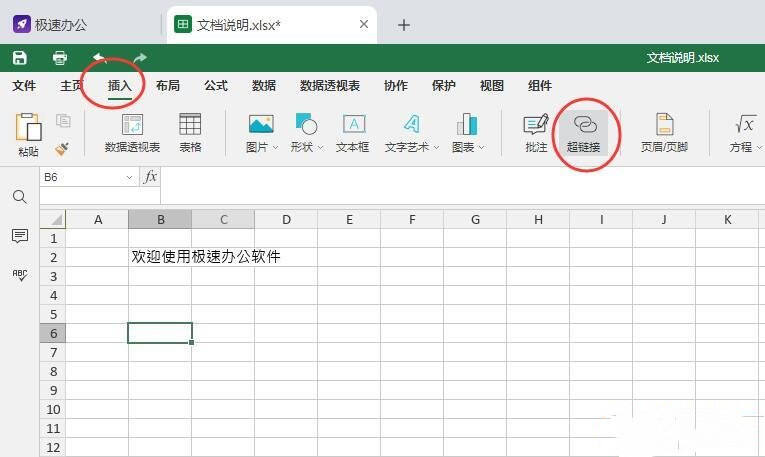The height and width of the screenshot is (457, 765).
Task: Click the 图片 picture icon
Action: 261,125
